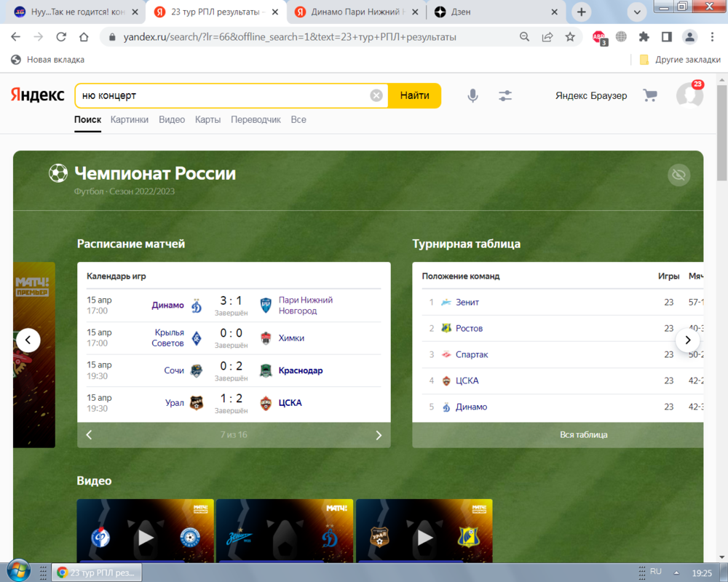The width and height of the screenshot is (728, 582).
Task: Open the tab search dropdown
Action: coord(637,12)
